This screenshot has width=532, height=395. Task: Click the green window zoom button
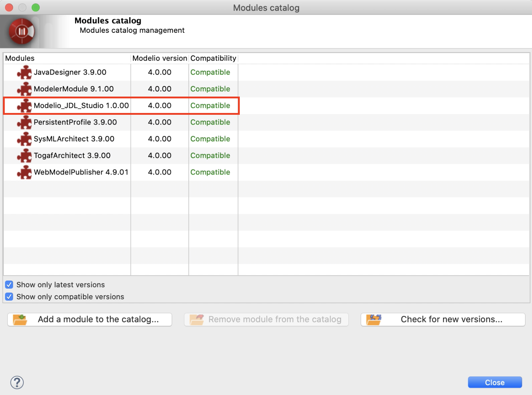(36, 7)
